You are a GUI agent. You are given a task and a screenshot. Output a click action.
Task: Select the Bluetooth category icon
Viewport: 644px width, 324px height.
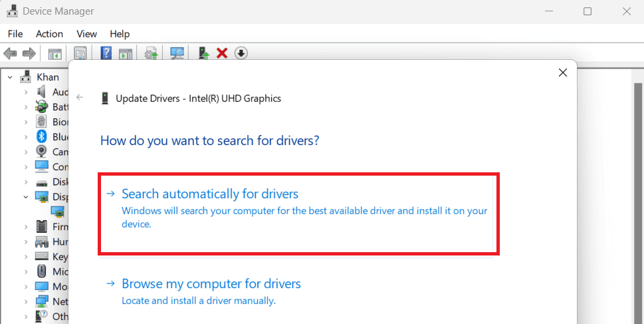point(41,136)
